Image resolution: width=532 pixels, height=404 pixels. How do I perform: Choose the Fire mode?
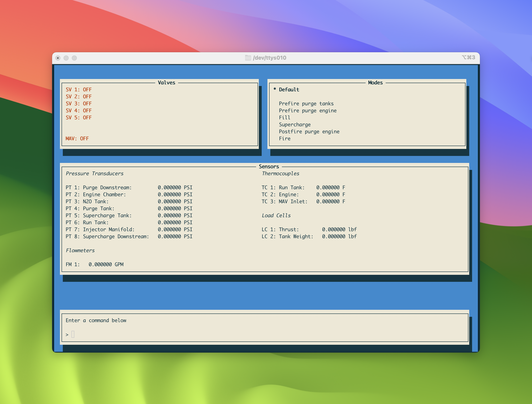(285, 138)
